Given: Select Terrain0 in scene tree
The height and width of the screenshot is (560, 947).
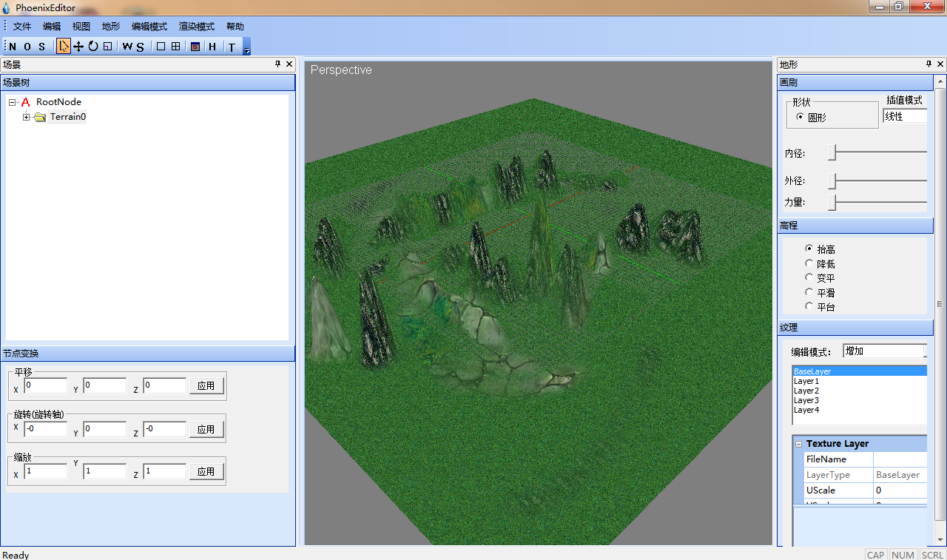Looking at the screenshot, I should (x=68, y=117).
